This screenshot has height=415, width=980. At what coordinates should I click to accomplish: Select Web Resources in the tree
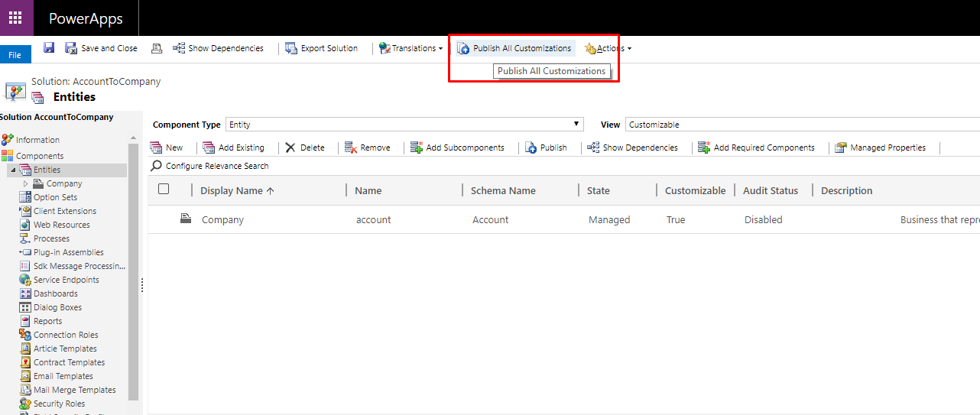61,225
